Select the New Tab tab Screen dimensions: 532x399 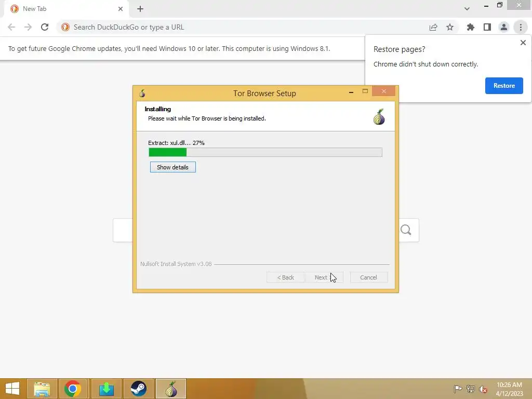point(66,9)
